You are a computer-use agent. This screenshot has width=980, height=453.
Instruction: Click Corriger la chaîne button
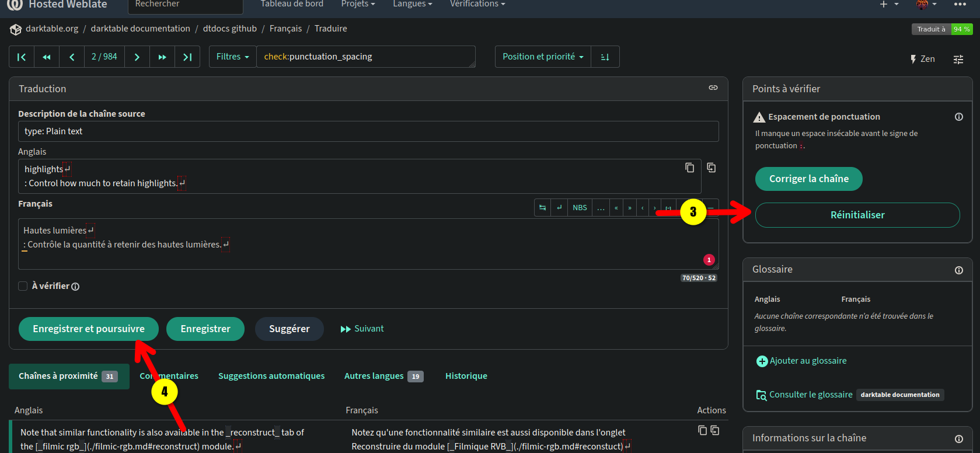click(x=809, y=179)
